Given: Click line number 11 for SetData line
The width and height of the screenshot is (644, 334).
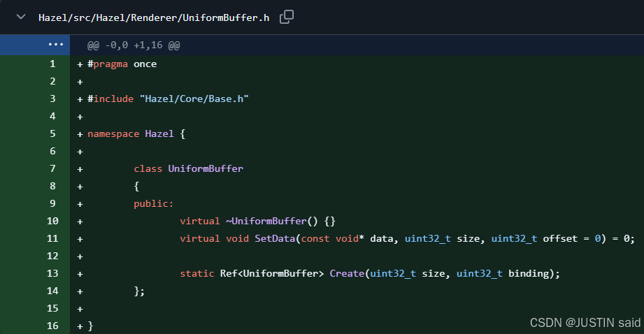Looking at the screenshot, I should click(52, 238).
